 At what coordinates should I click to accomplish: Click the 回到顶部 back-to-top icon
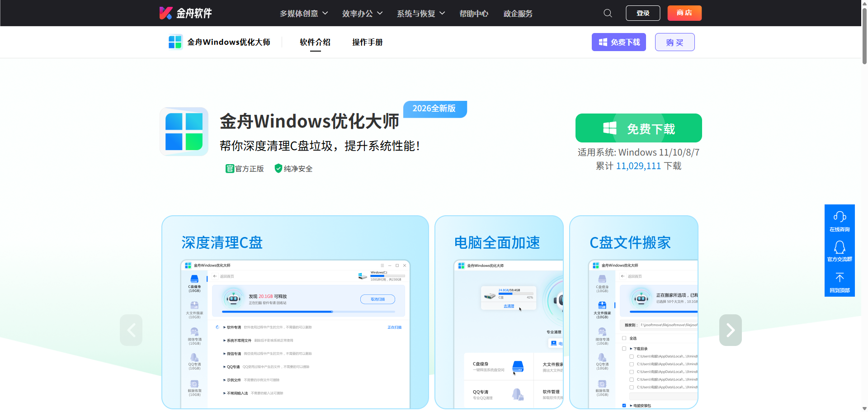(840, 280)
